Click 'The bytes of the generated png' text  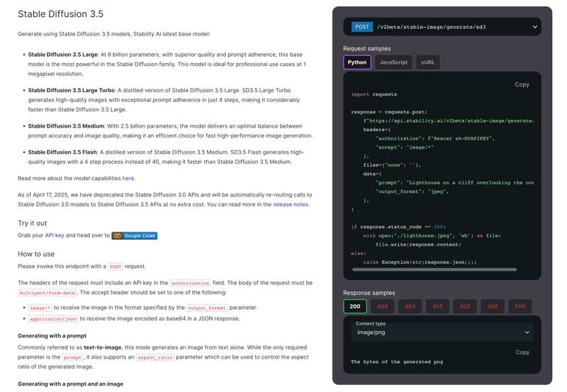coord(397,362)
